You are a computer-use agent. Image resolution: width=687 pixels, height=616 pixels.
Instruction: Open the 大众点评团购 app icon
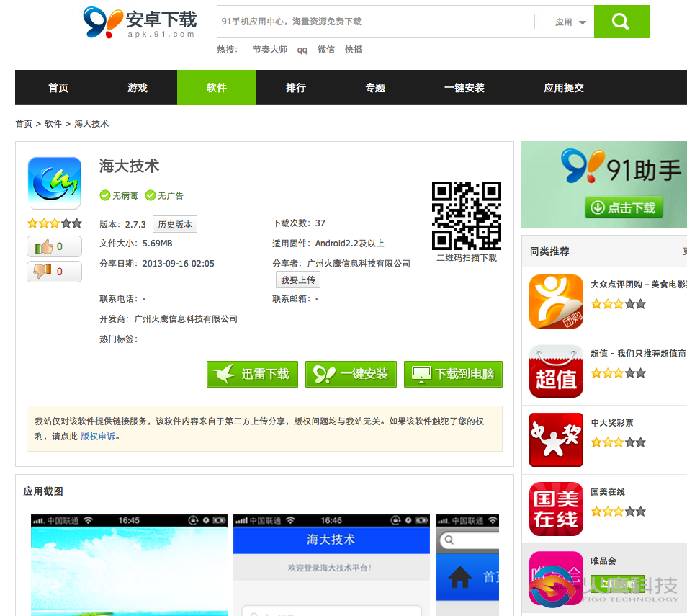tap(556, 301)
